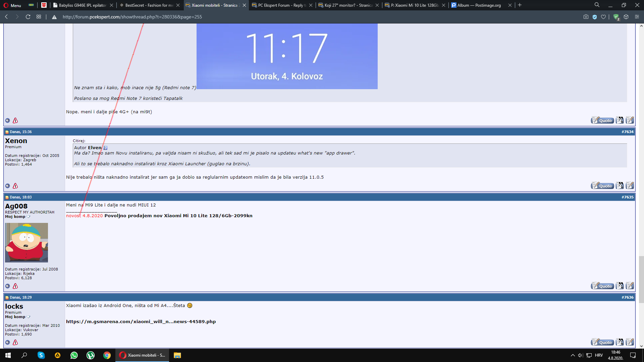The image size is (644, 362).
Task: Click the address bar URL field
Action: click(x=132, y=17)
